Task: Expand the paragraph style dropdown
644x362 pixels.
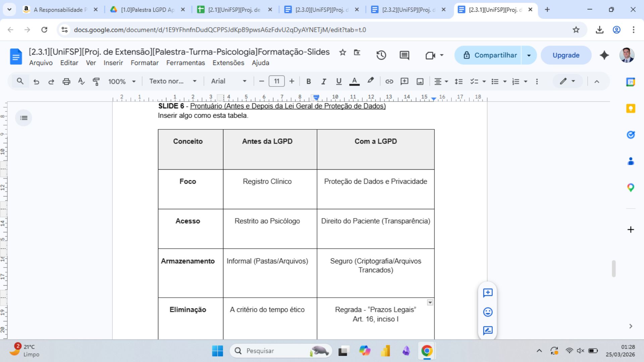Action: point(173,81)
